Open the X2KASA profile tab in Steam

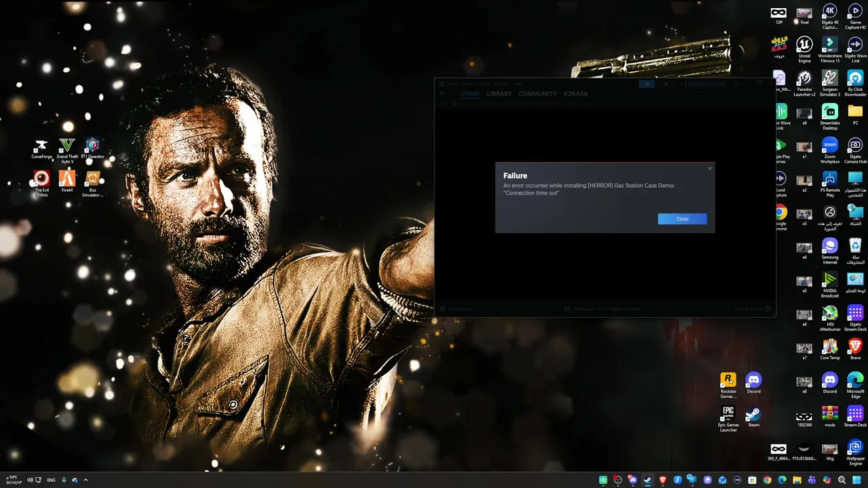click(x=575, y=94)
